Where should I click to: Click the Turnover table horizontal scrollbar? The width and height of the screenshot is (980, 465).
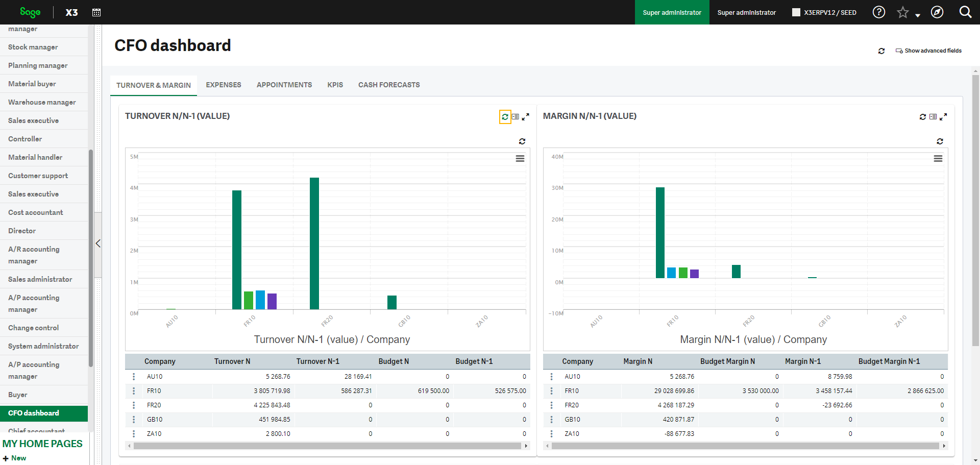[327, 446]
